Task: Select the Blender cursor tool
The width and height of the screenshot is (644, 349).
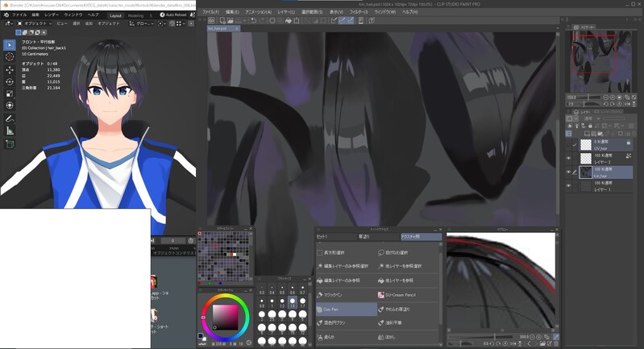Action: click(x=10, y=57)
